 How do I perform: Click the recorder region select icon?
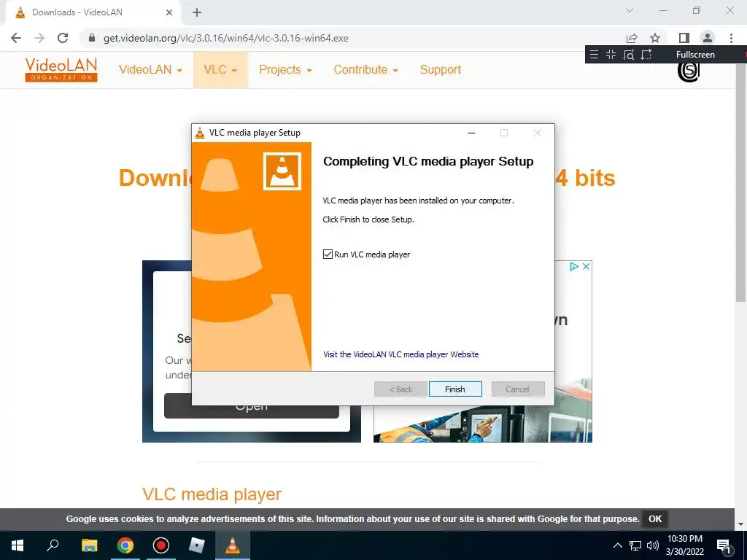pyautogui.click(x=646, y=54)
